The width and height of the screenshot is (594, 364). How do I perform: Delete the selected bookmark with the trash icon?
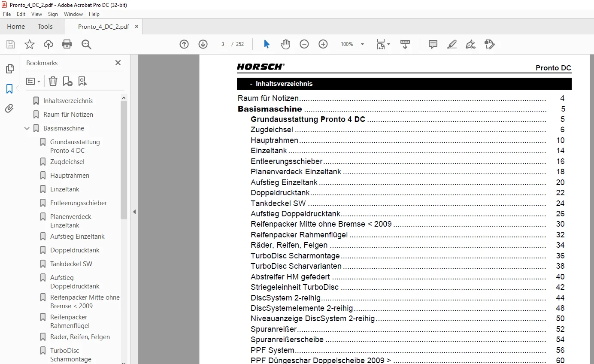(53, 81)
